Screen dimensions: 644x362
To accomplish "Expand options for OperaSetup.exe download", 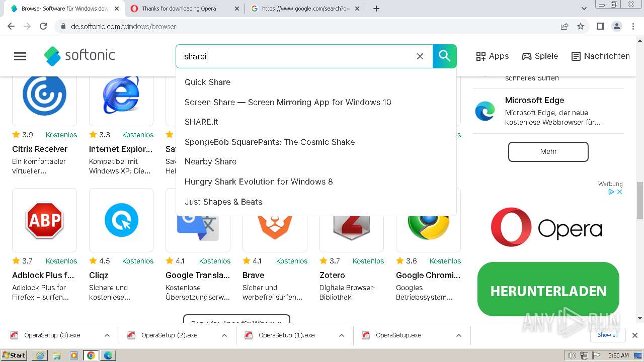I will tap(459, 335).
